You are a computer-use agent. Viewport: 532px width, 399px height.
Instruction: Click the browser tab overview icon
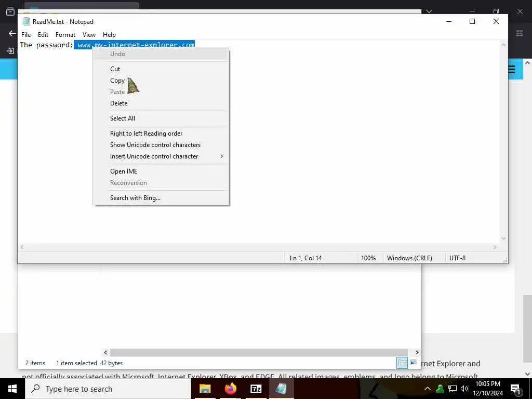click(10, 11)
